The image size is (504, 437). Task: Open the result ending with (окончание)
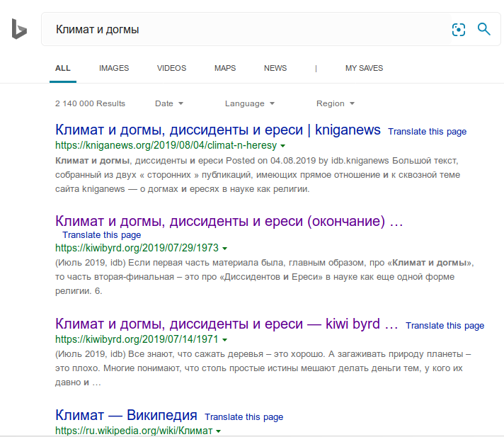(x=229, y=221)
